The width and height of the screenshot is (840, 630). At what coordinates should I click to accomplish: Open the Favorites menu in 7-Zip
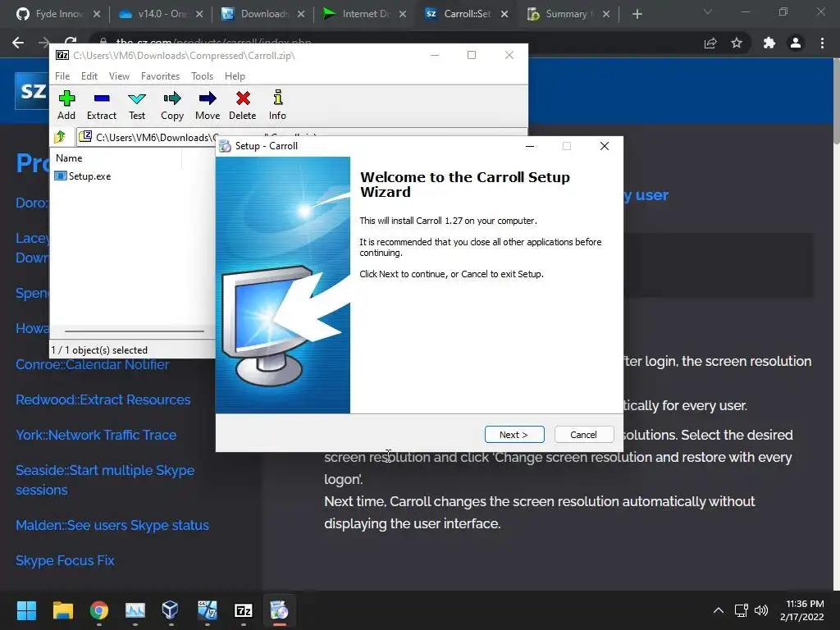point(160,76)
